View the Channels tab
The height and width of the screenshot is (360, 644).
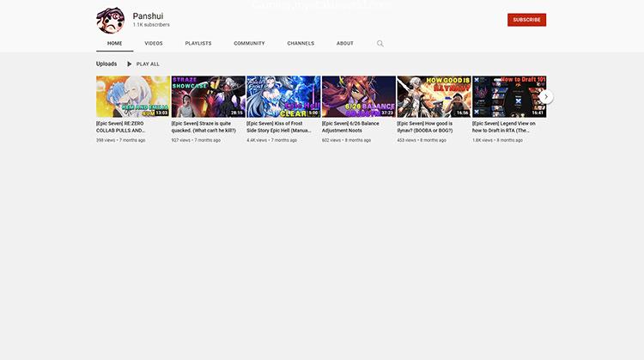tap(301, 43)
